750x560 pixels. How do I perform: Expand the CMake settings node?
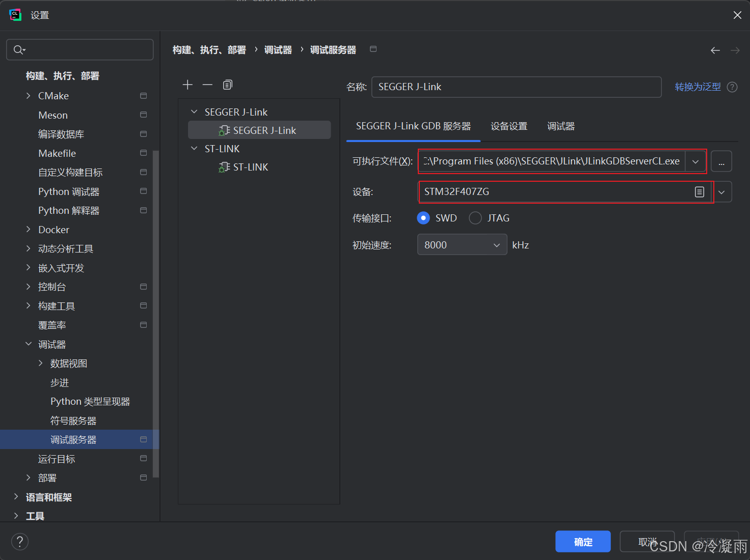pyautogui.click(x=28, y=96)
